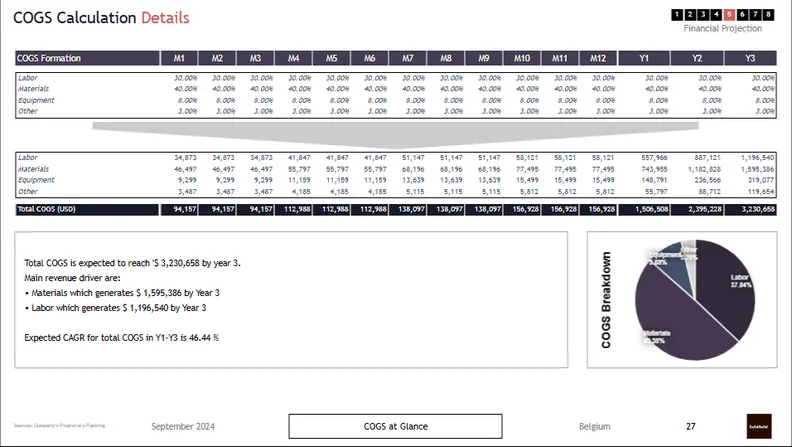792x447 pixels.
Task: Click the company logo in the footer
Action: tap(759, 426)
